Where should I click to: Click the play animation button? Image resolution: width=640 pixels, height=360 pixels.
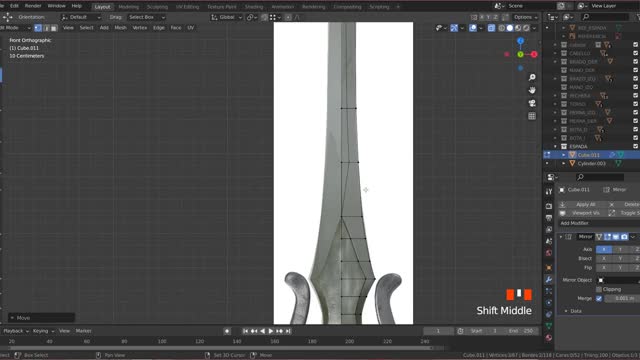pos(271,331)
